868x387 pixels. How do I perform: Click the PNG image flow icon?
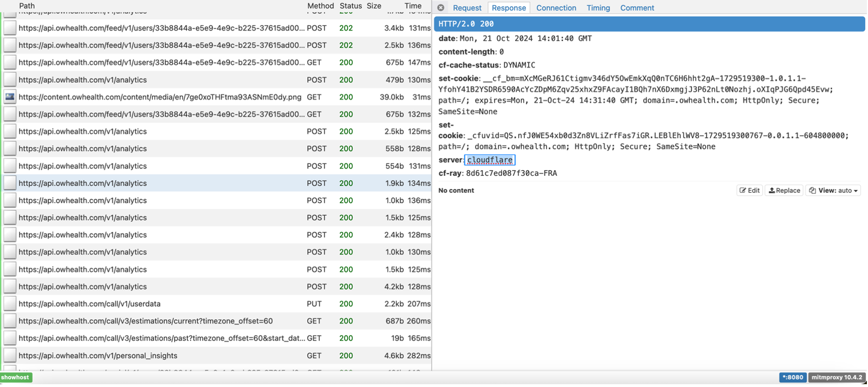point(10,97)
